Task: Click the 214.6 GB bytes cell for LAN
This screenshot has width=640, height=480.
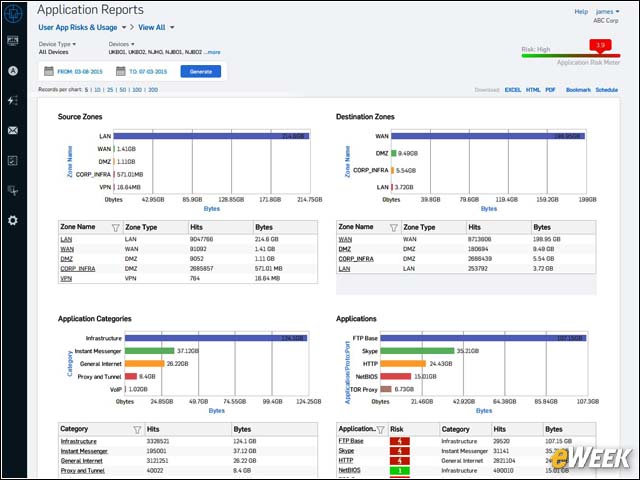Action: tap(267, 240)
